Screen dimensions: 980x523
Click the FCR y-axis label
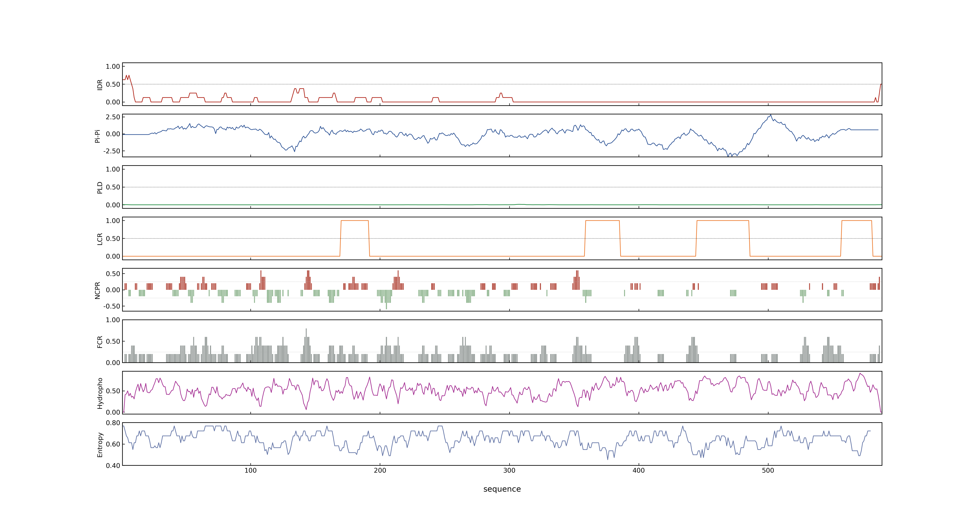[100, 341]
